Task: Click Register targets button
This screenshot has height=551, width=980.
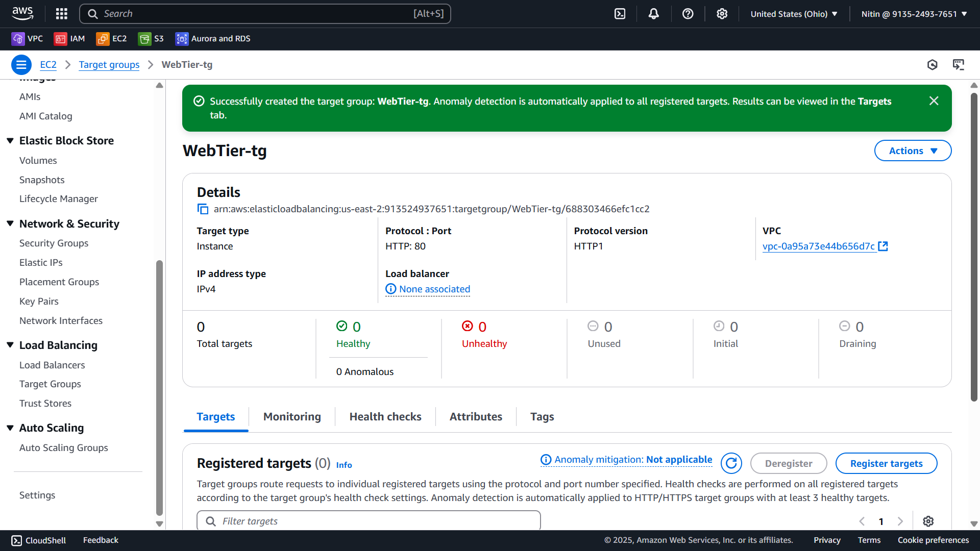Action: (886, 463)
